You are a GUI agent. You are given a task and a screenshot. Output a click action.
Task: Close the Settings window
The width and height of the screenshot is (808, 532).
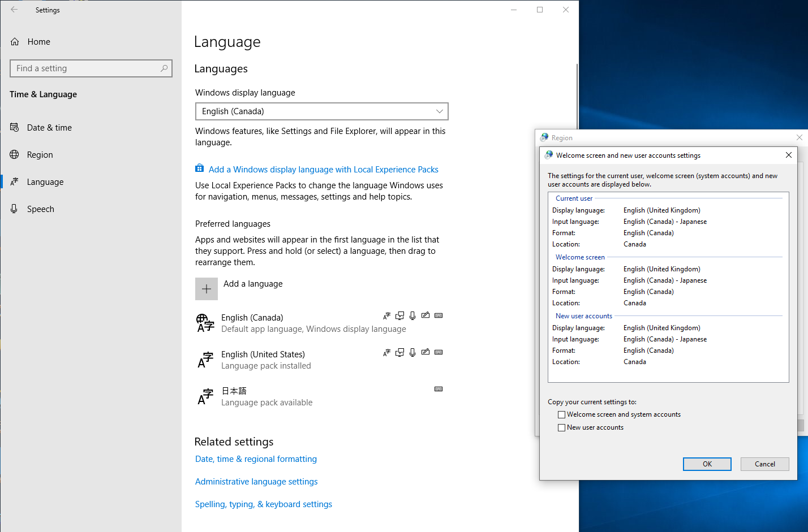pos(566,10)
